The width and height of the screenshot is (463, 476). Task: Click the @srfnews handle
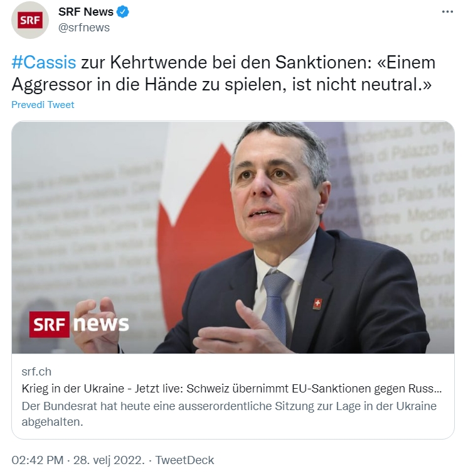pos(84,28)
